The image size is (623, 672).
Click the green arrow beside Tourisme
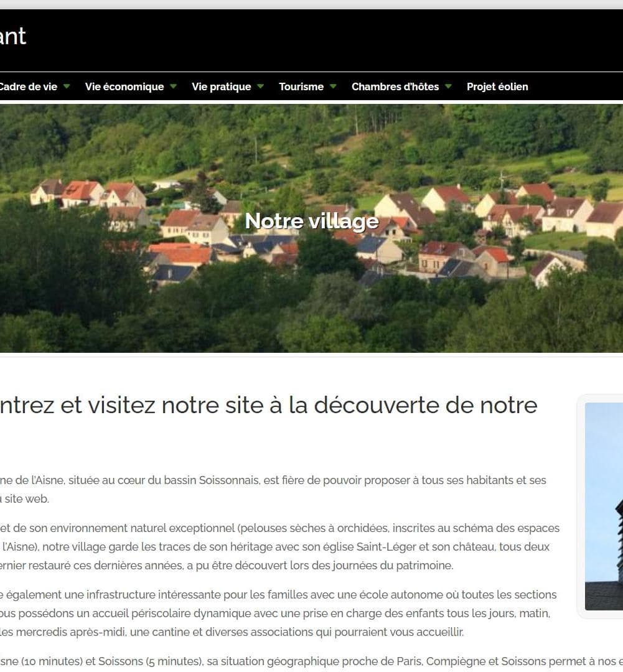pos(333,86)
